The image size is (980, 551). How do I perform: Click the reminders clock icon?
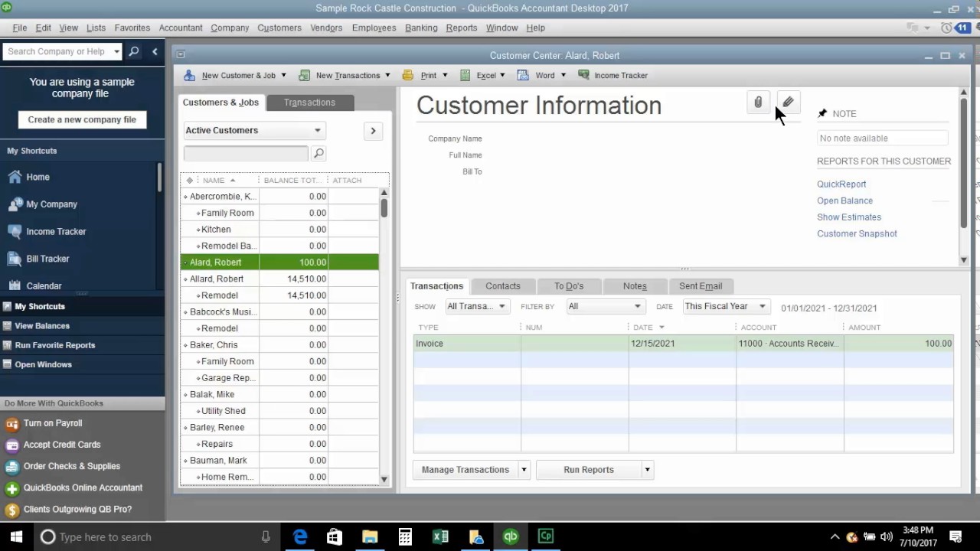pos(946,28)
